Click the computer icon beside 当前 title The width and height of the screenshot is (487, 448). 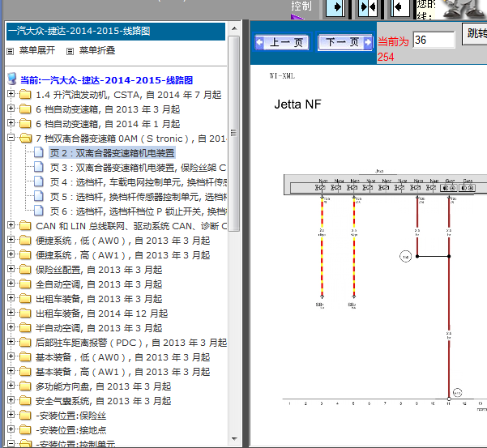[12, 79]
